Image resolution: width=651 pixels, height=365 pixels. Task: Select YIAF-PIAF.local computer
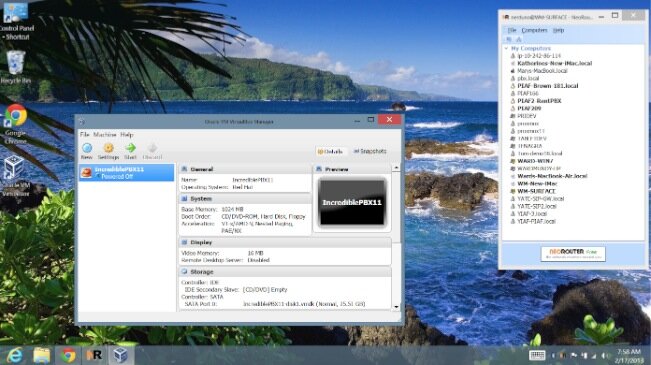pyautogui.click(x=536, y=221)
